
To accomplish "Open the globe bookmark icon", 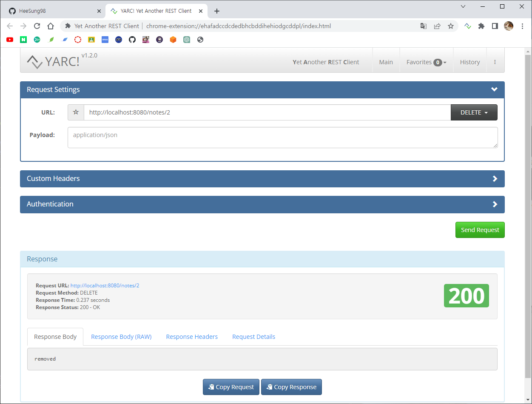I will [200, 40].
